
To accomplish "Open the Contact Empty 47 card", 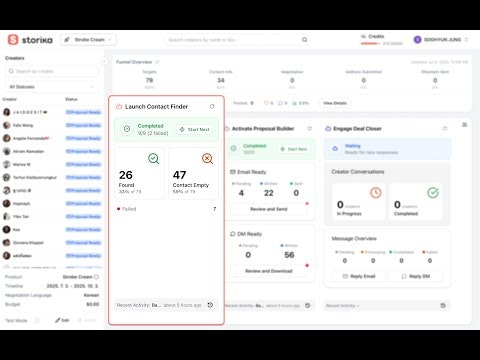I will (193, 173).
